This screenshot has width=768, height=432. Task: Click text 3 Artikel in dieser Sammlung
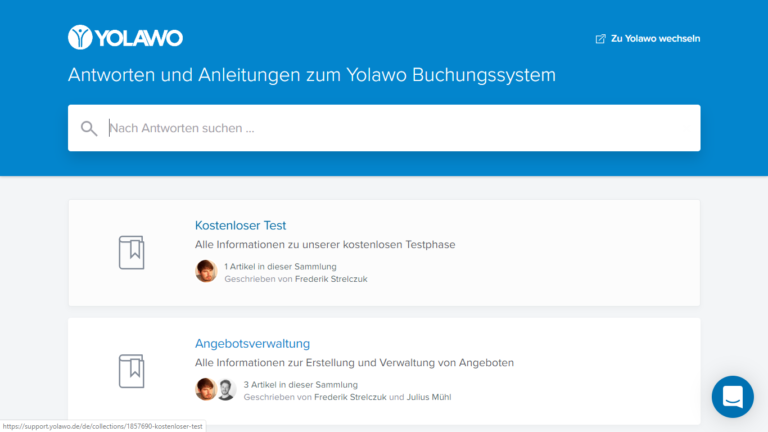click(x=300, y=384)
